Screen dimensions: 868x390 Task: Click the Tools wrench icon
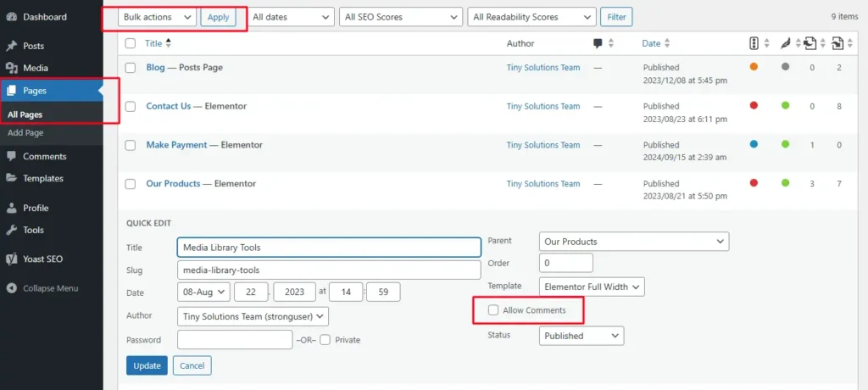tap(12, 230)
